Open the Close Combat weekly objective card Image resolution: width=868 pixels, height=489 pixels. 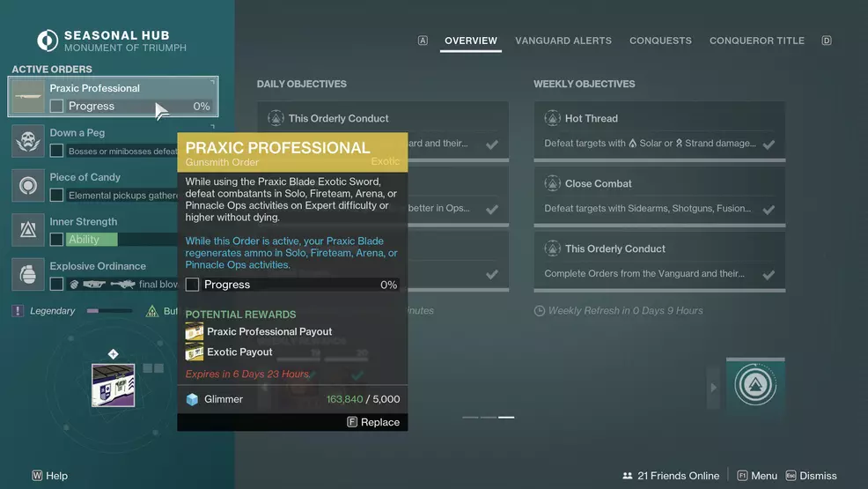[659, 196]
